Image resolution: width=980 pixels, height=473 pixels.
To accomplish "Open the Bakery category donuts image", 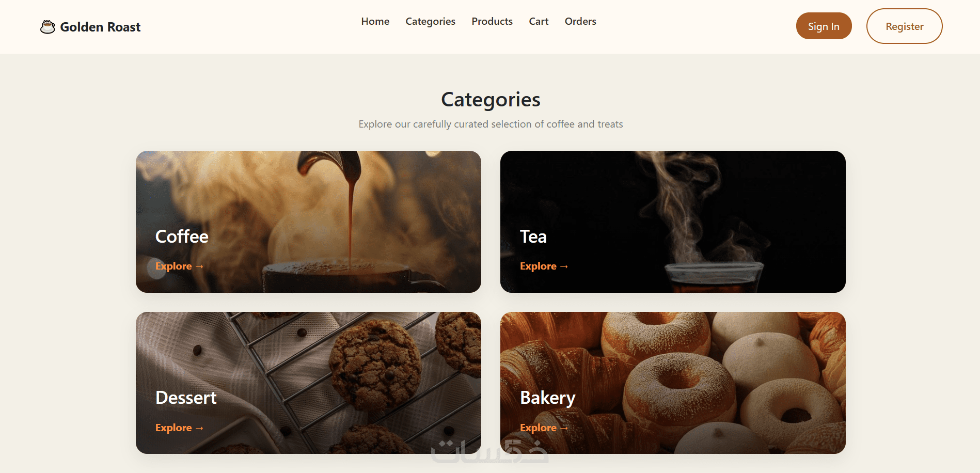I will (x=673, y=383).
